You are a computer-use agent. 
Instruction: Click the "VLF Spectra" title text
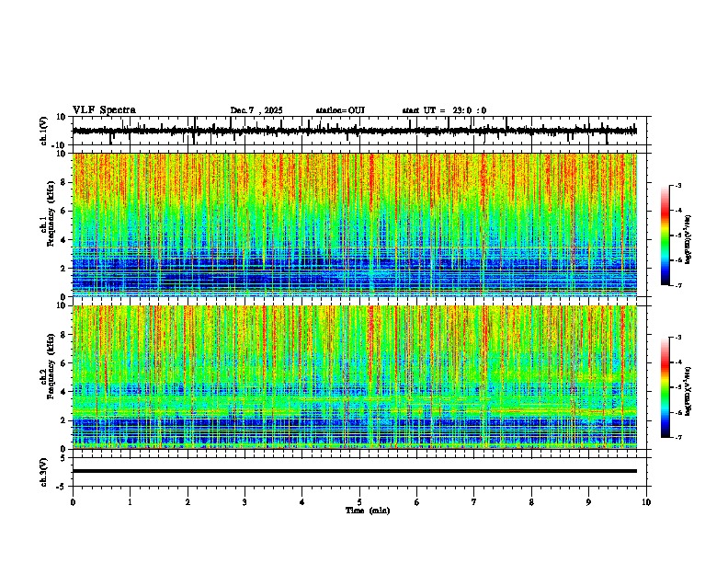[104, 110]
